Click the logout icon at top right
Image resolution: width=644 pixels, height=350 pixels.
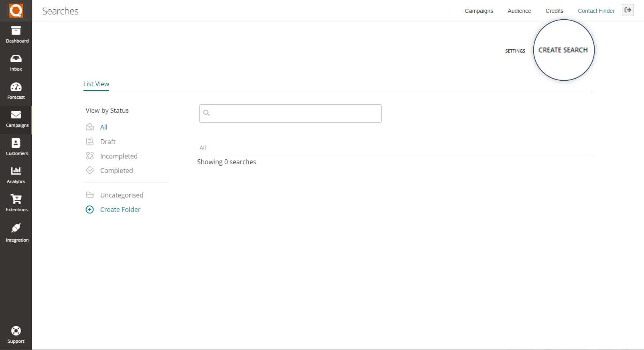pos(628,10)
